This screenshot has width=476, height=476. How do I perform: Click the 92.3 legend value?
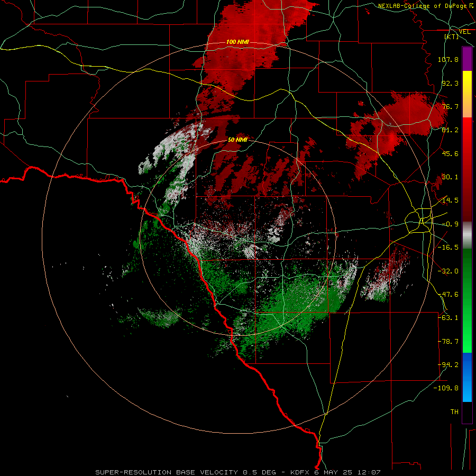pyautogui.click(x=450, y=83)
